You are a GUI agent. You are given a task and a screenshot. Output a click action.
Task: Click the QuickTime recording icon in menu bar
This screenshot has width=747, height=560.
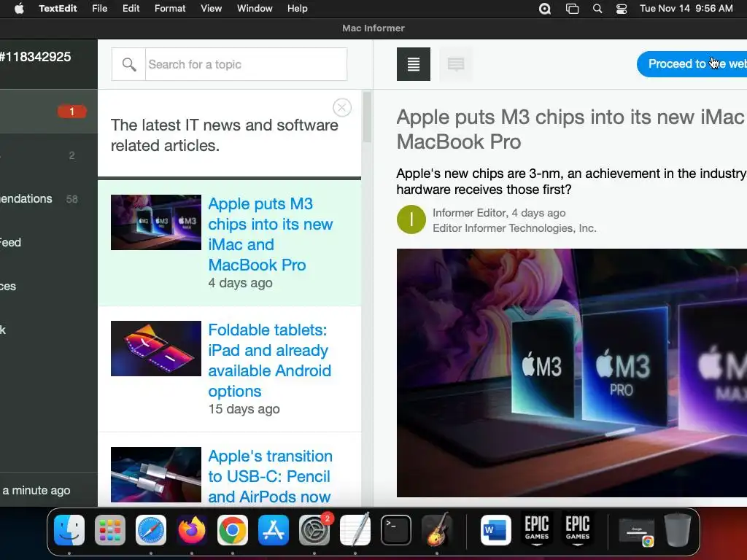tap(544, 9)
